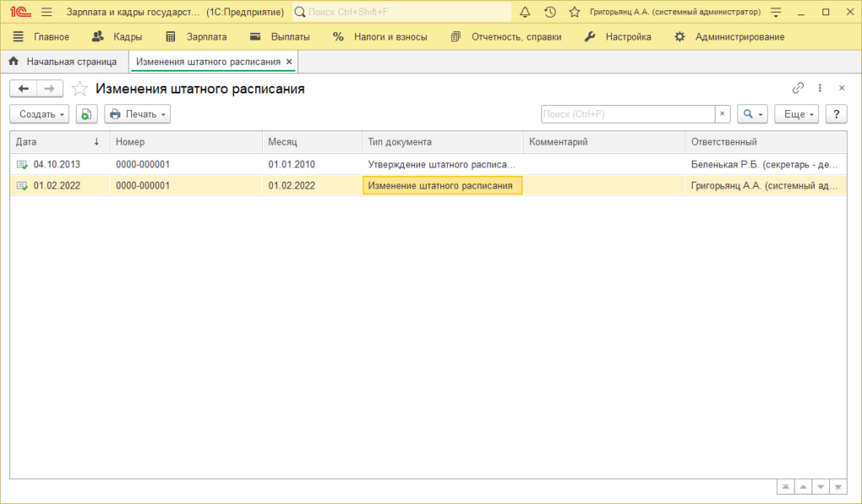
Task: Sort by the Дата column header
Action: click(x=51, y=142)
